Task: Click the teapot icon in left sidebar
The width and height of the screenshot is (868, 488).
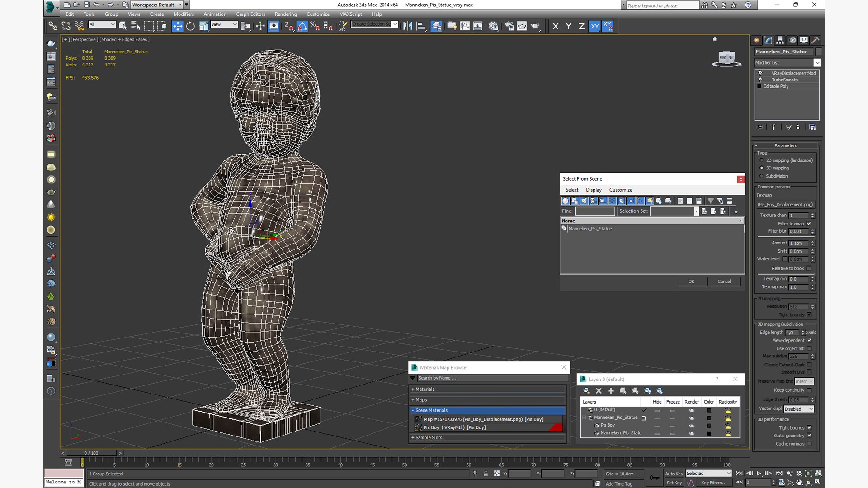Action: (51, 44)
